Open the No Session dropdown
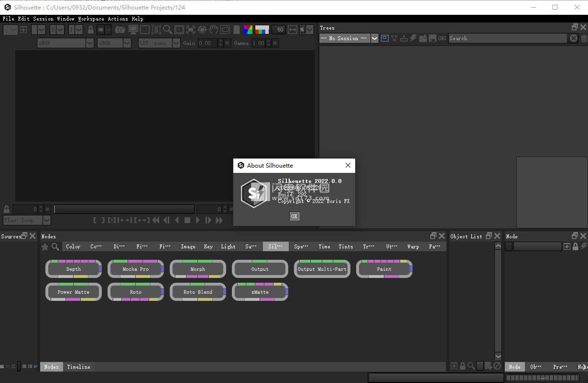This screenshot has width=588, height=383. click(348, 38)
